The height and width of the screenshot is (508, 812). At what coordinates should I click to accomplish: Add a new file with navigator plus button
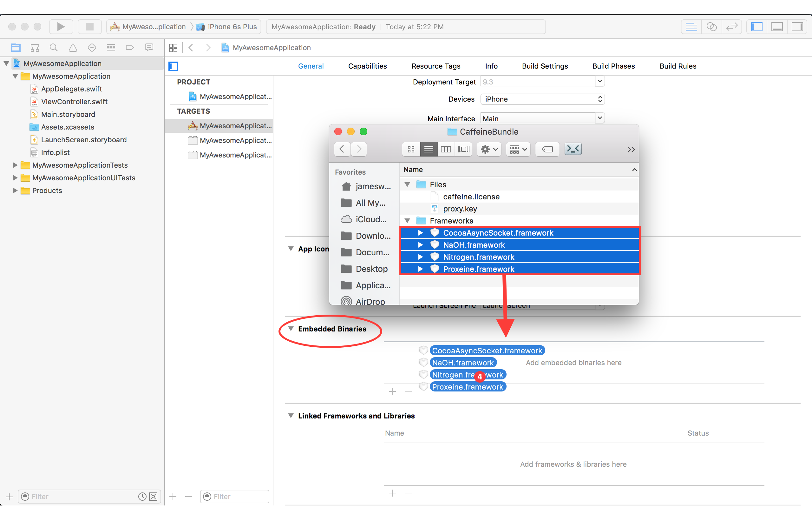coord(9,496)
